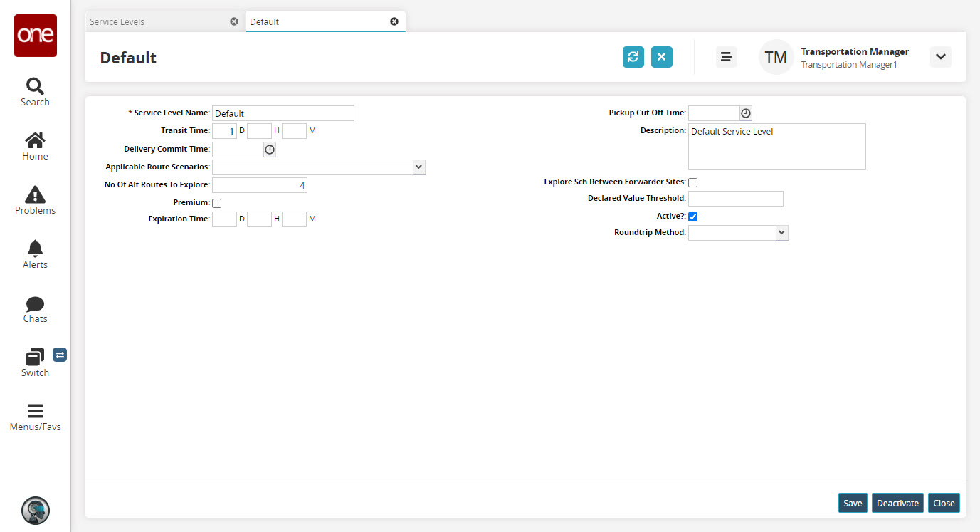Uncheck the Active? checkbox
This screenshot has width=980, height=532.
click(x=692, y=217)
